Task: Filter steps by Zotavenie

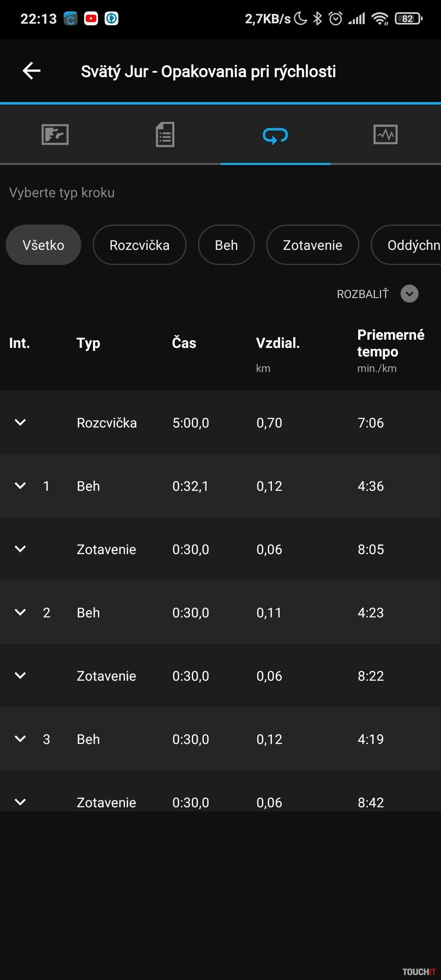Action: click(312, 245)
